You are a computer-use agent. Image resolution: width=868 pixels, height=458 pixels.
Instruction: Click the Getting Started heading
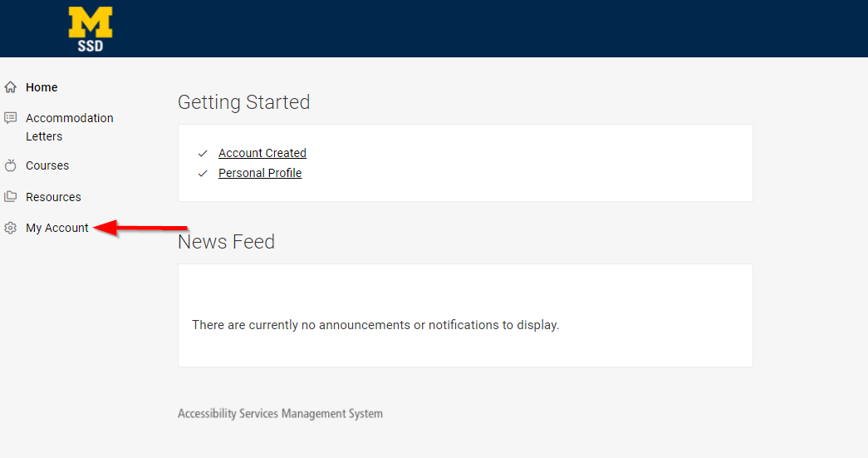click(x=243, y=102)
